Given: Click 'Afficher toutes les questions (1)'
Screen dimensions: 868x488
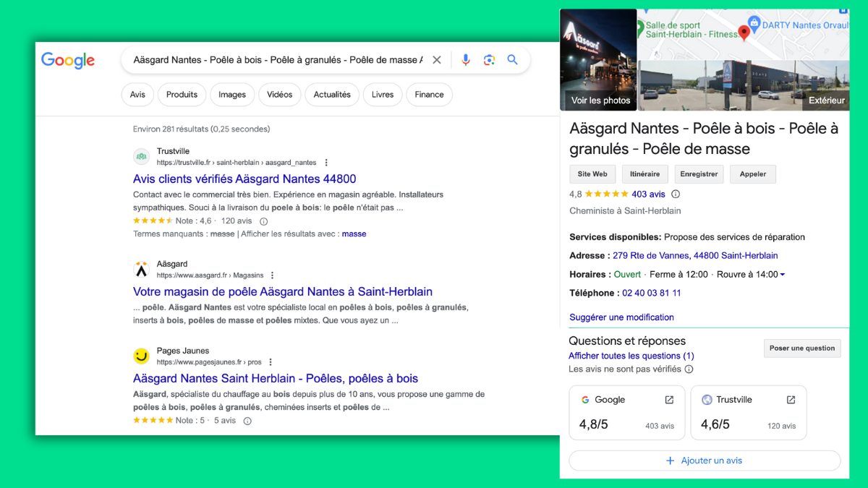Looking at the screenshot, I should point(631,356).
